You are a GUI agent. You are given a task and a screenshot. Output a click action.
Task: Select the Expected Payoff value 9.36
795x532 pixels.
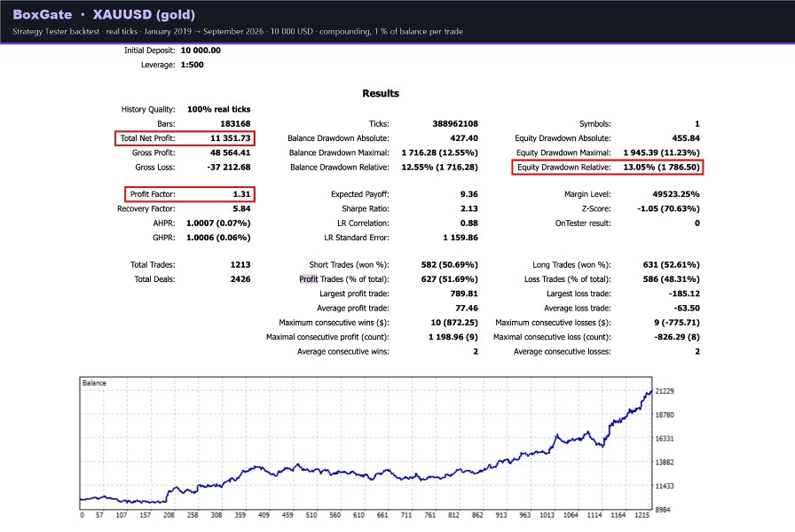point(469,194)
